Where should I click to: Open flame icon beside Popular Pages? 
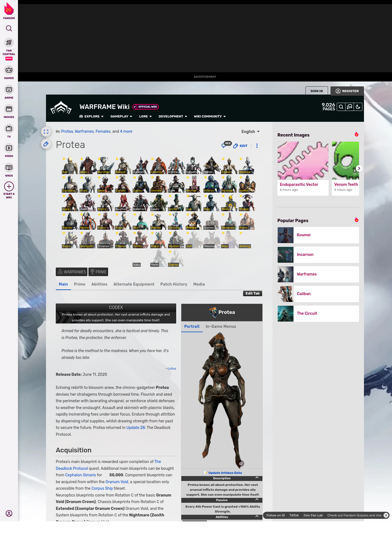356,220
